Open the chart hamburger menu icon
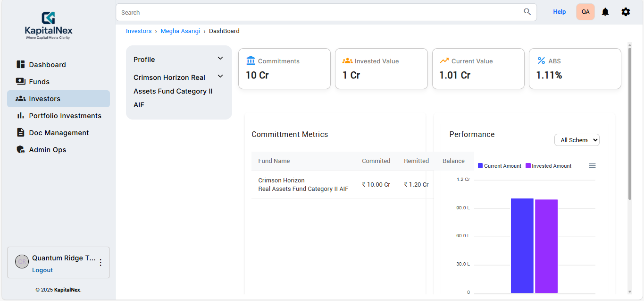644x301 pixels. (x=593, y=165)
